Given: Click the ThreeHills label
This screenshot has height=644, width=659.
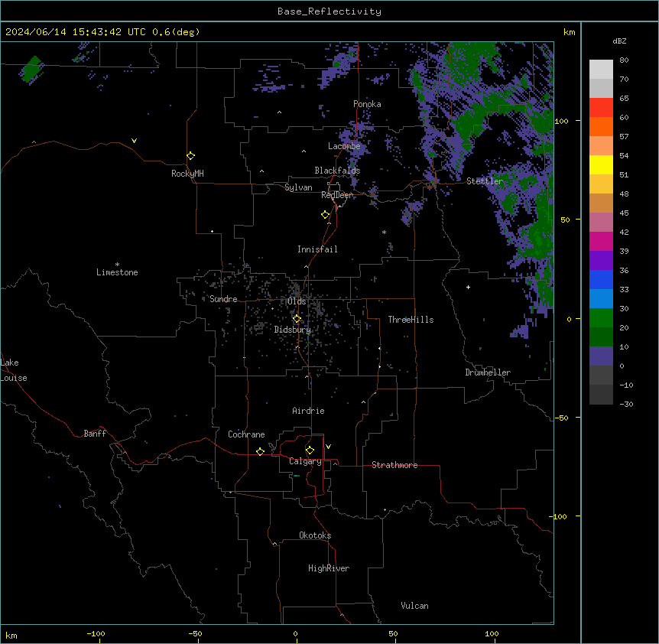Looking at the screenshot, I should pos(411,320).
